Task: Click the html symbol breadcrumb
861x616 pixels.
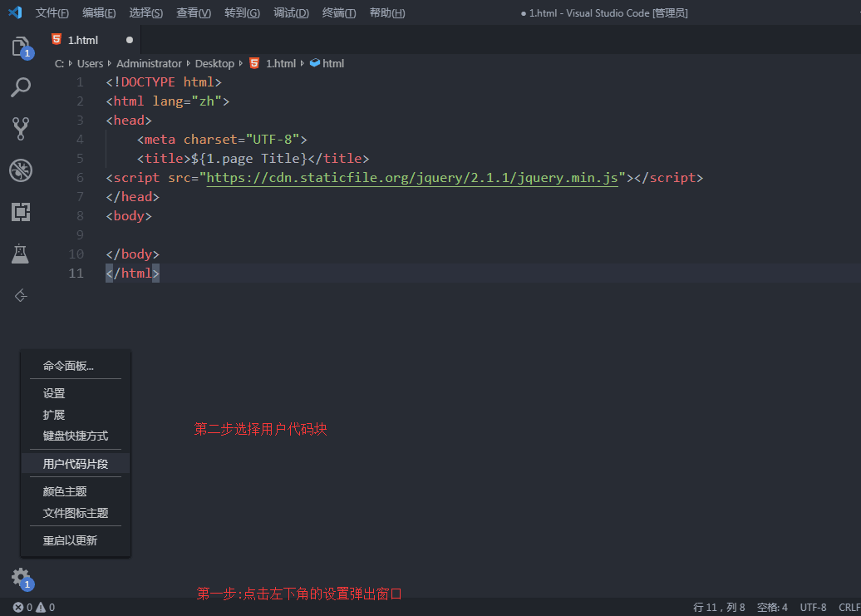Action: pyautogui.click(x=327, y=63)
